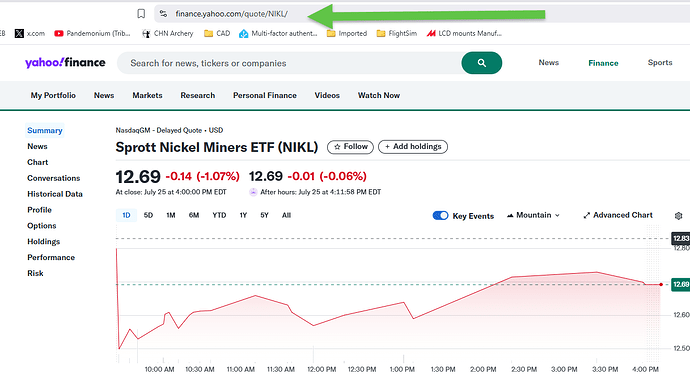690x378 pixels.
Task: Select the All chart range
Action: point(286,215)
